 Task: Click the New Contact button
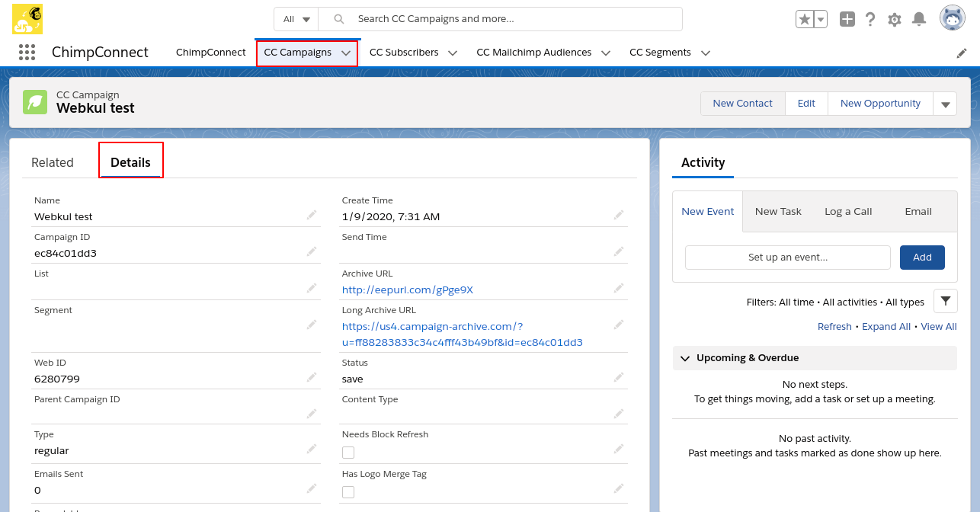click(x=742, y=104)
